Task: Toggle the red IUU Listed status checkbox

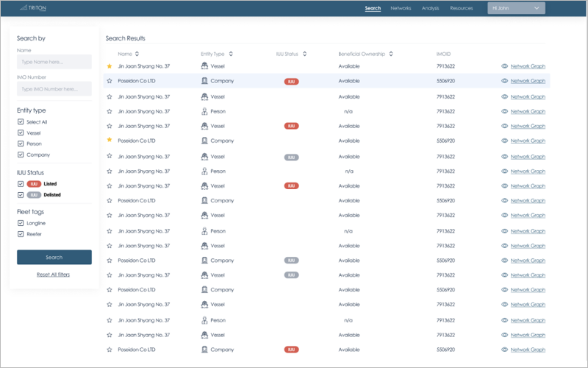Action: point(21,183)
